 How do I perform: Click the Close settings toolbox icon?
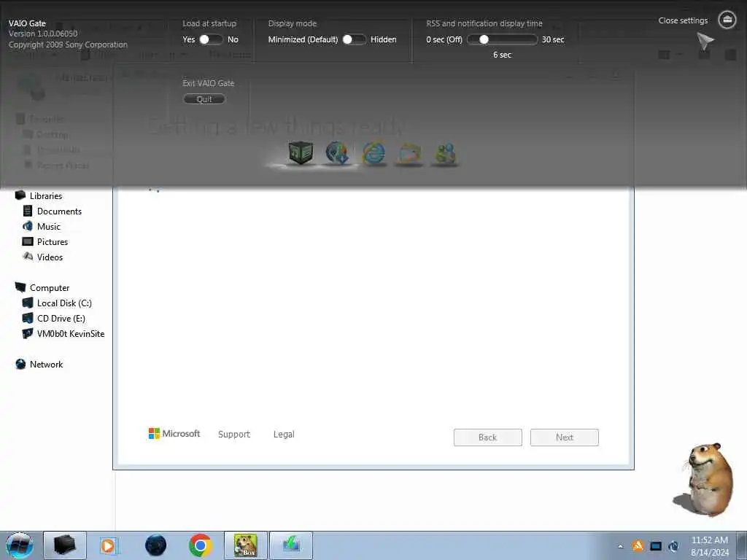click(x=727, y=20)
